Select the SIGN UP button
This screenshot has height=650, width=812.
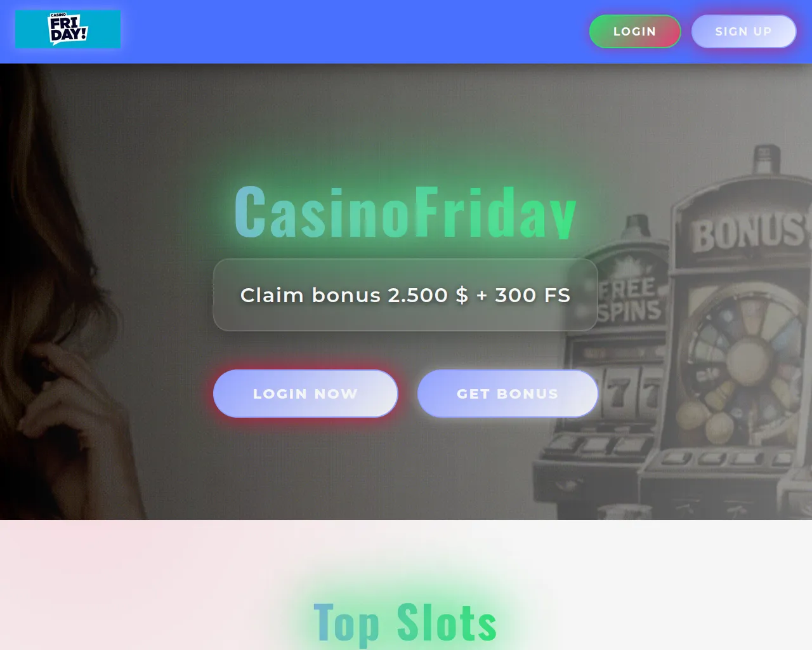[x=743, y=31]
